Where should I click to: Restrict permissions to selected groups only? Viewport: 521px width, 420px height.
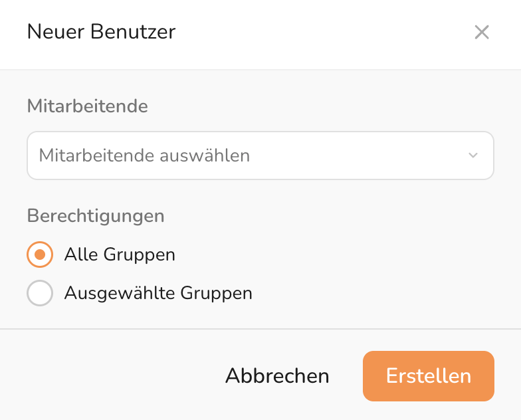pyautogui.click(x=40, y=293)
